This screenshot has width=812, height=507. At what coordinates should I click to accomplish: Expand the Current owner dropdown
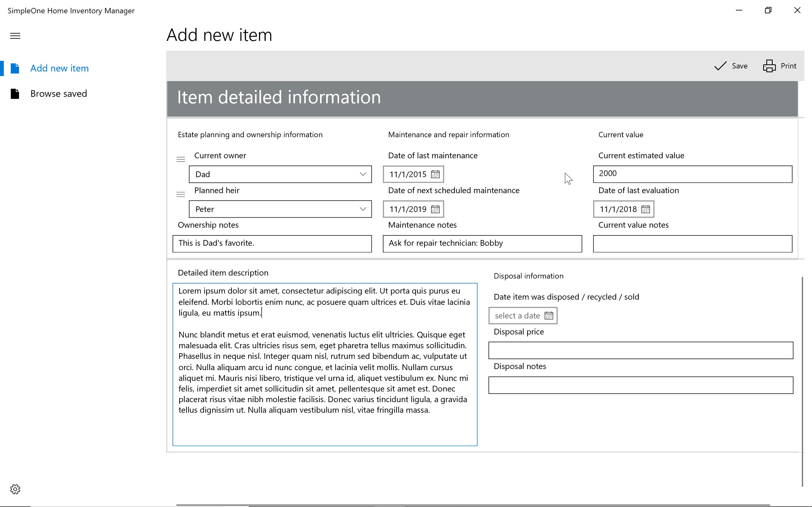coord(363,174)
